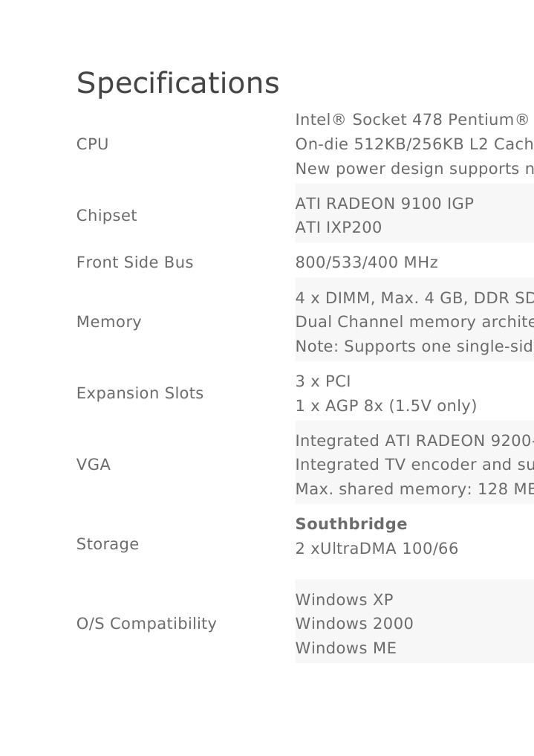
Task: Click the ATI RADEON 9100 IGP text
Action: pos(384,204)
